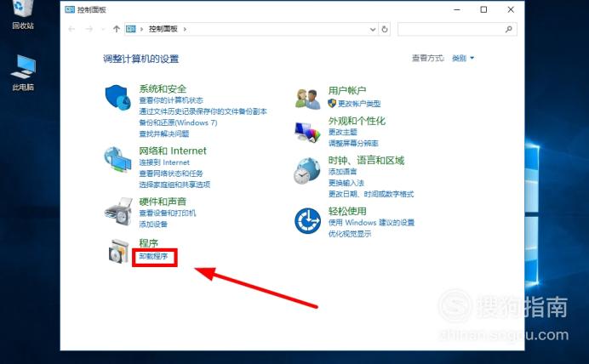Viewport: 589px width, 364px height.
Task: Open the 回收站 desktop icon
Action: click(23, 15)
